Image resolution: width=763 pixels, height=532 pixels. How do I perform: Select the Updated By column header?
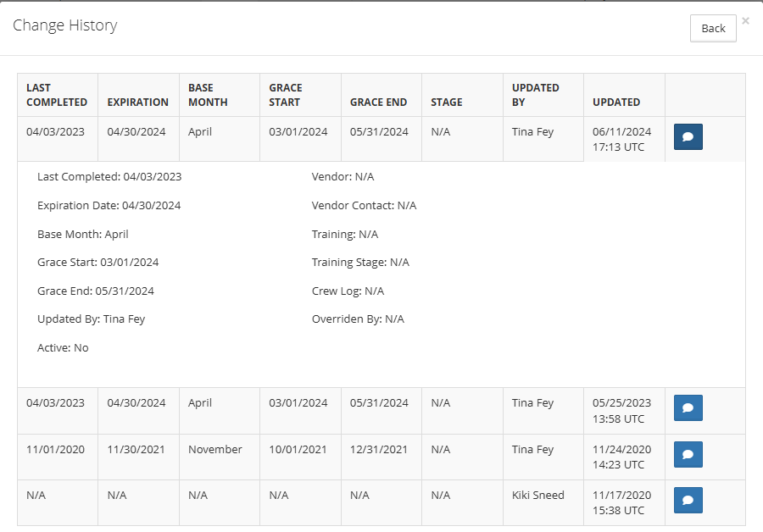pyautogui.click(x=535, y=95)
